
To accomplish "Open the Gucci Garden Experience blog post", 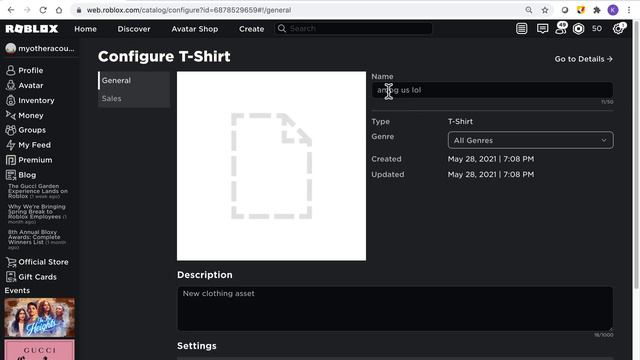I will click(38, 191).
